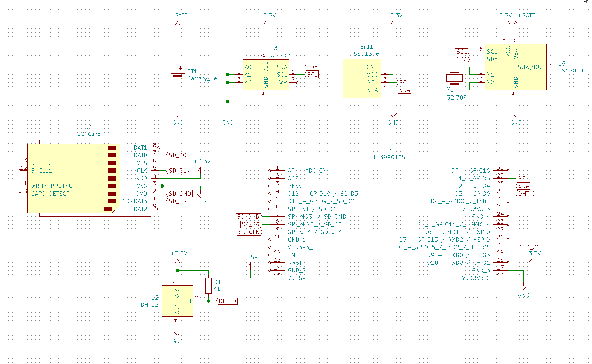The width and height of the screenshot is (592, 364).
Task: Click the '1k' resistor value text
Action: [217, 289]
